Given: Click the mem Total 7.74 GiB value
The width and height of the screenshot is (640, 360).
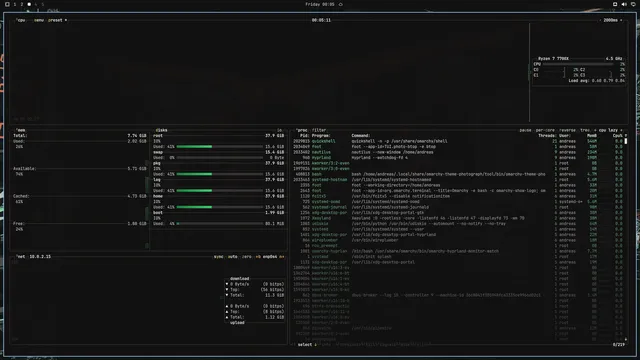Looking at the screenshot, I should 137,136.
